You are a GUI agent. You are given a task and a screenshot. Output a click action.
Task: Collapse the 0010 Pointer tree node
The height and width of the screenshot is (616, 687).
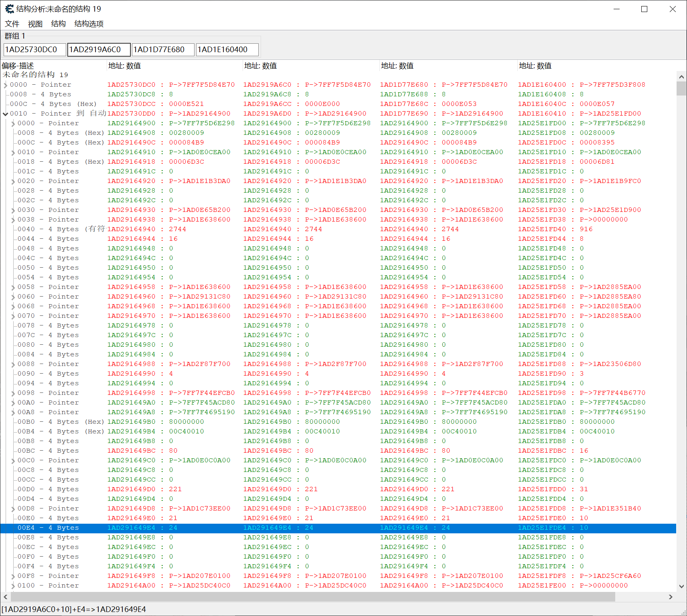click(x=6, y=114)
